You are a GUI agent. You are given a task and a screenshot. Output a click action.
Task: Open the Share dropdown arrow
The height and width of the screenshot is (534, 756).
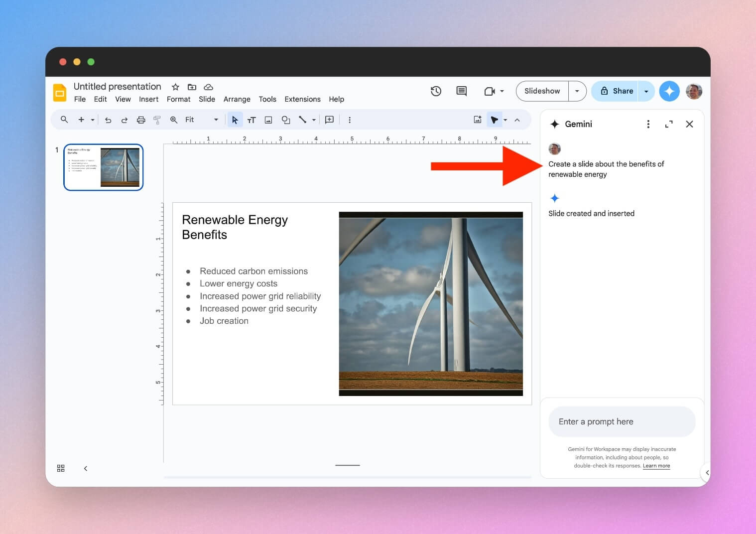coord(646,91)
